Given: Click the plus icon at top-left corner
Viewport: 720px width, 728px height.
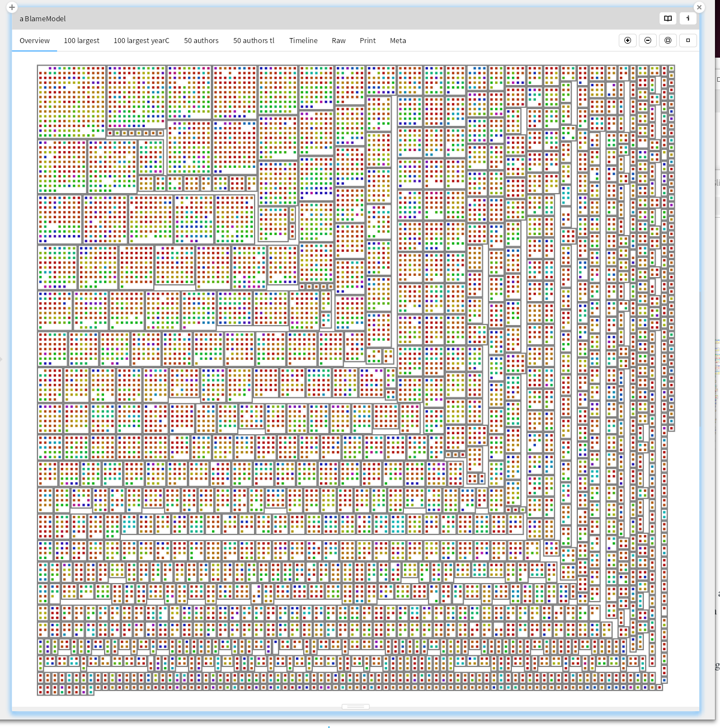Looking at the screenshot, I should [x=12, y=7].
